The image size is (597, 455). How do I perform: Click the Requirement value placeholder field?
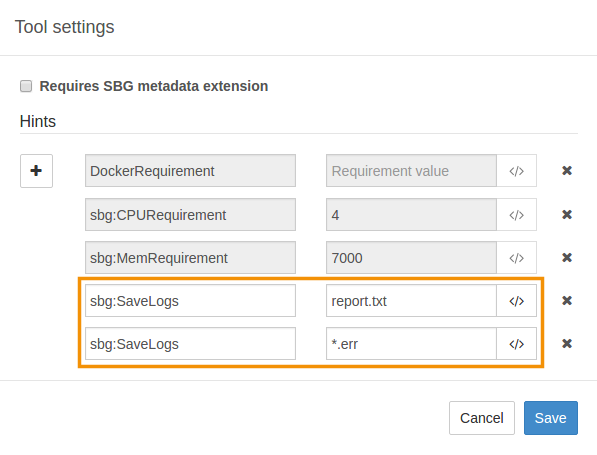point(411,171)
